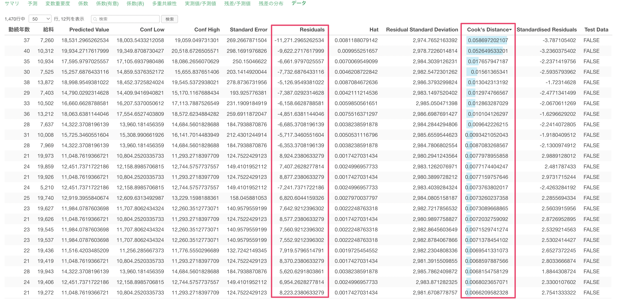644x299 pixels.
Task: Select Hat value 0.0081188079142
Action: (x=356, y=40)
